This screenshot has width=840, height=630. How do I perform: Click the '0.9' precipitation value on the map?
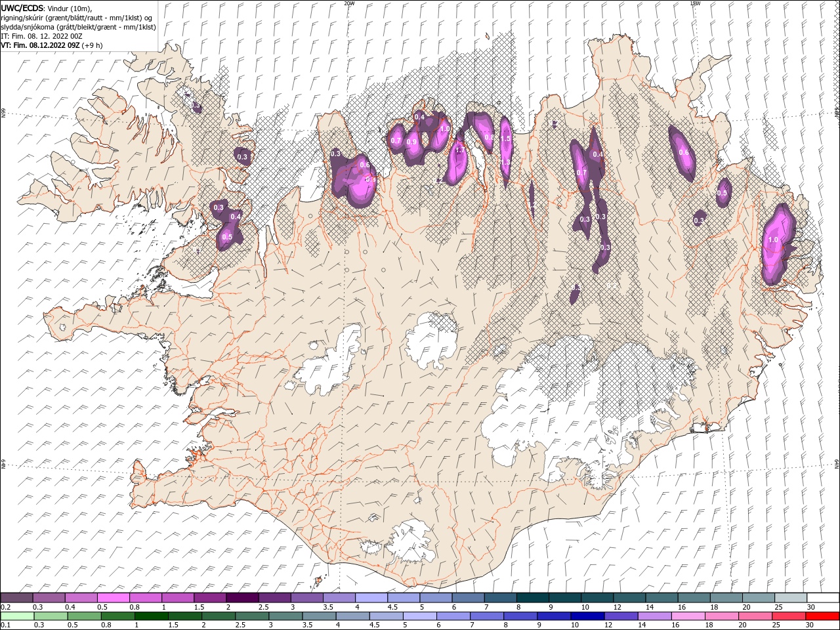tap(411, 142)
